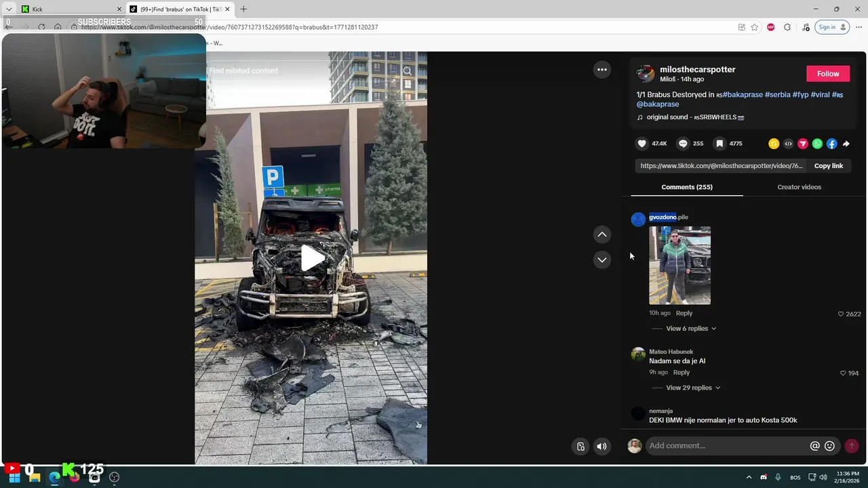Expand View 29 replies
868x488 pixels.
tap(692, 388)
